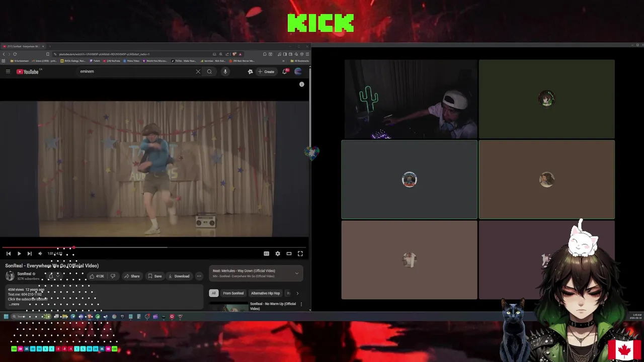Image resolution: width=644 pixels, height=362 pixels.
Task: Go to the YouTube home logo
Action: 27,71
